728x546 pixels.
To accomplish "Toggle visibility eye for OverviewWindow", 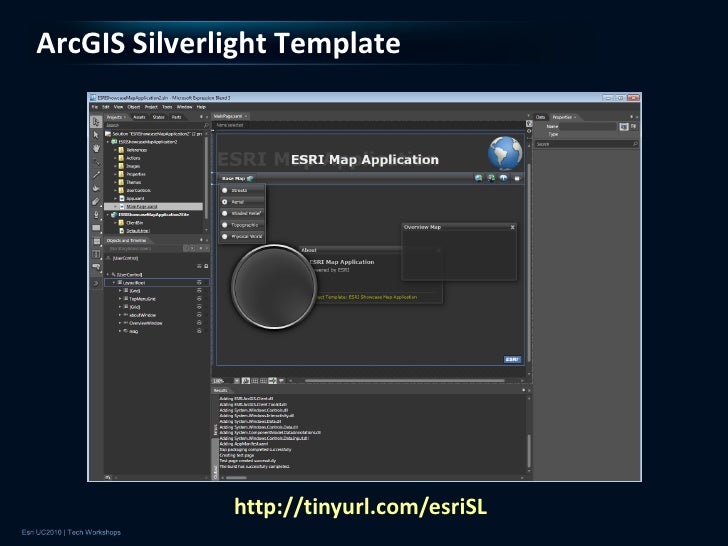I will coord(199,323).
